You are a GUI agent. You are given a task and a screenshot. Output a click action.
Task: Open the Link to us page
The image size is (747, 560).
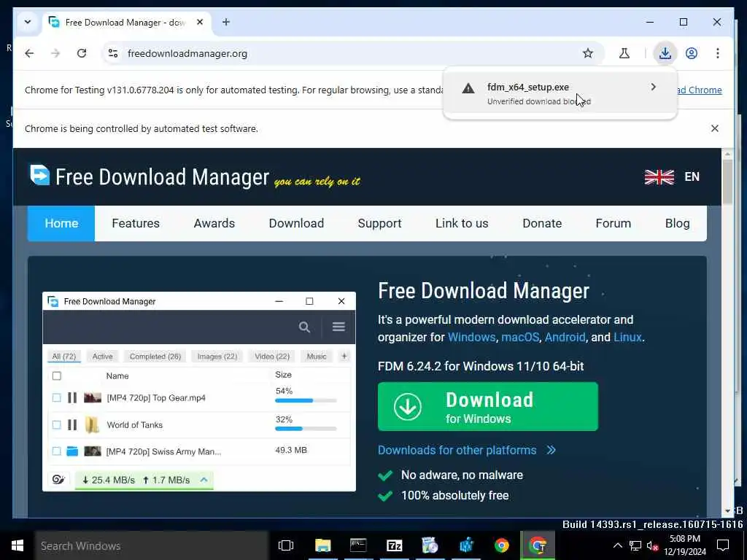[x=462, y=223]
